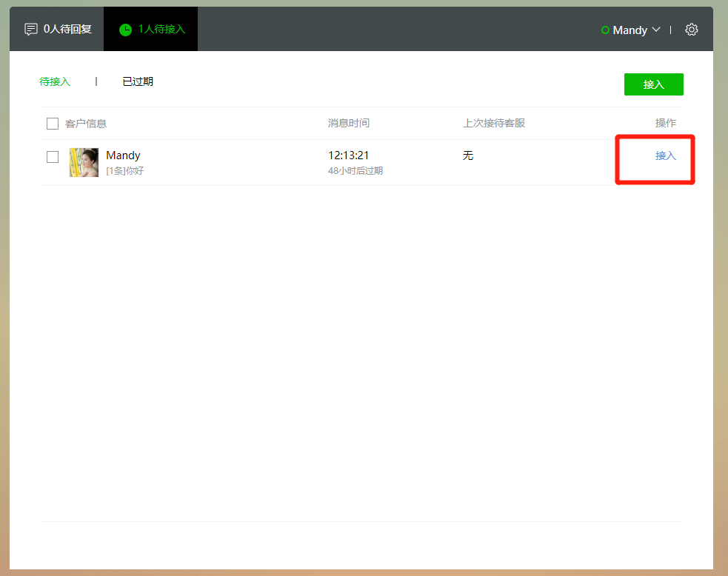Click the 上次接待客服 column header
The image size is (728, 576).
494,123
